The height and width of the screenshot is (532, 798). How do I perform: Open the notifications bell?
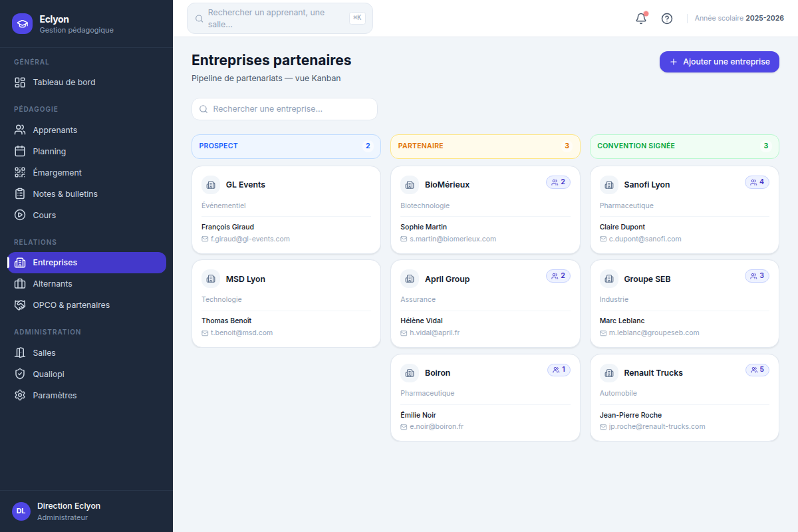click(641, 19)
